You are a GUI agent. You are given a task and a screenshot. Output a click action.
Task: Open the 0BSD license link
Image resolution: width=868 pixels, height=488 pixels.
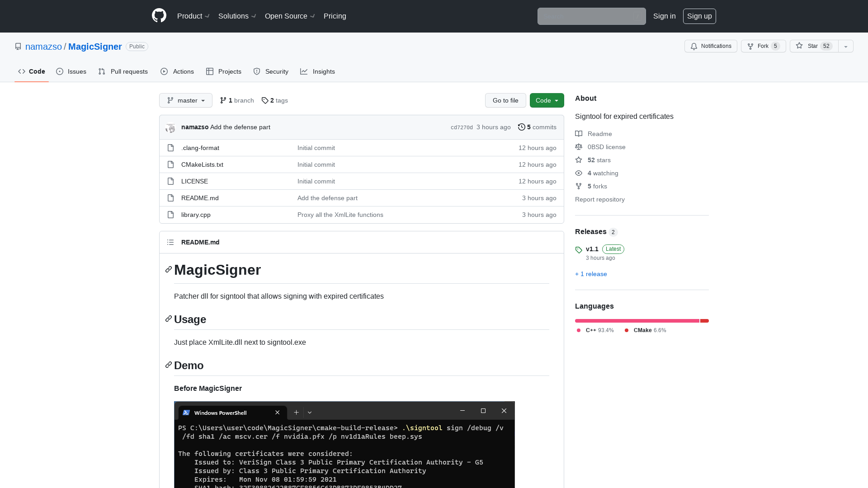pos(600,147)
